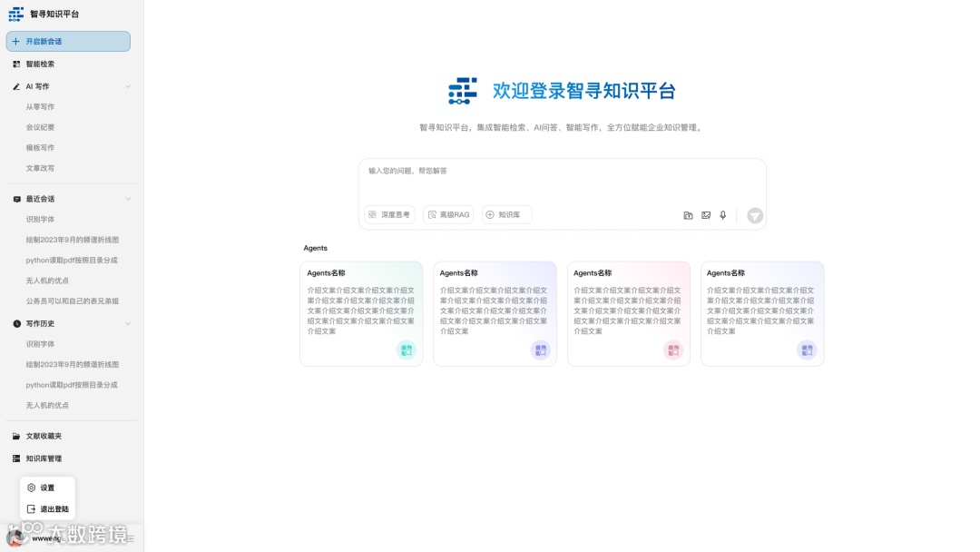Open python读取pdf按照目录分成 under 最近会话
The width and height of the screenshot is (980, 552).
coord(72,260)
